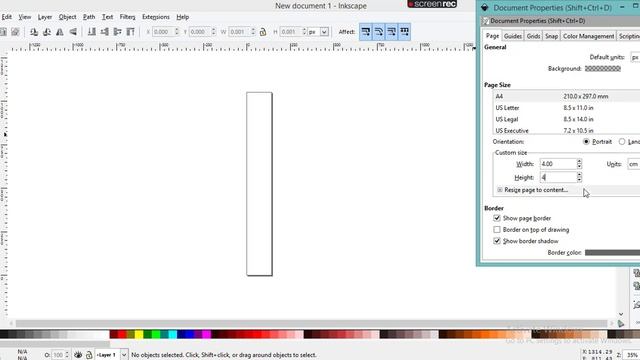Open the toolbar px units dropdown
Image resolution: width=640 pixels, height=360 pixels.
(x=324, y=32)
